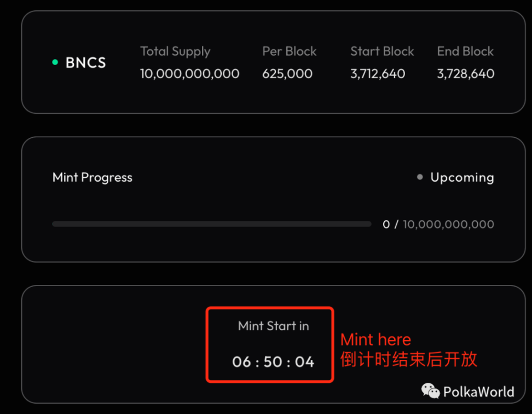Click the Total Supply label
532x414 pixels.
tap(175, 51)
